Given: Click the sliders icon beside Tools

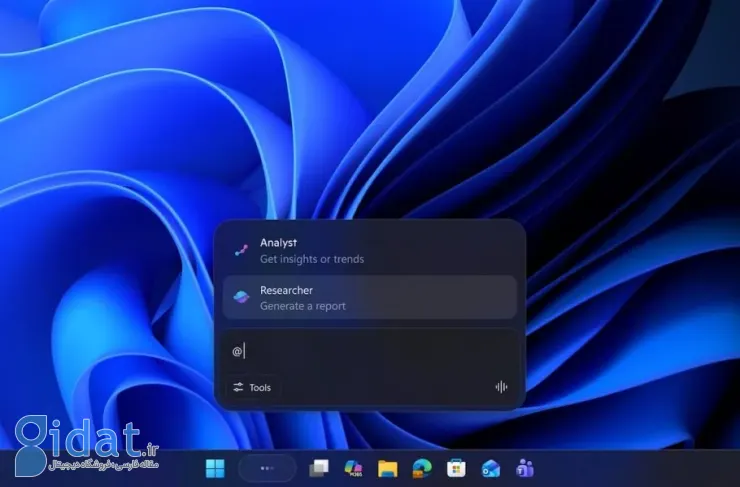Looking at the screenshot, I should point(238,388).
